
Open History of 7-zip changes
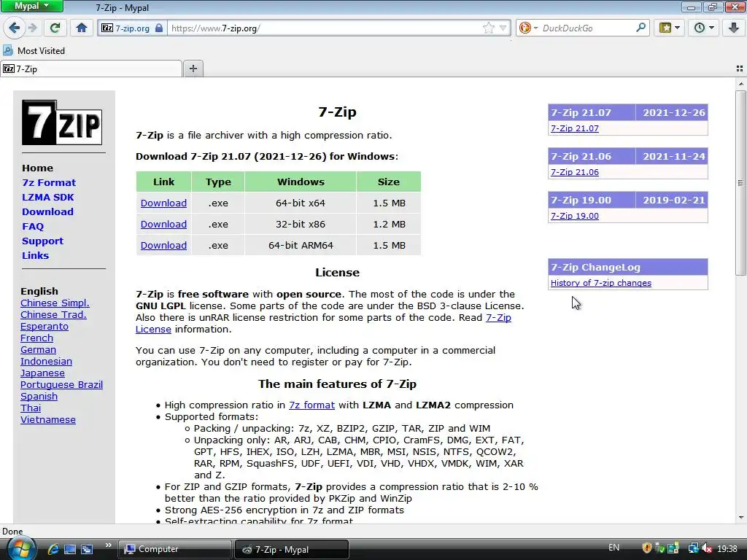click(x=601, y=283)
